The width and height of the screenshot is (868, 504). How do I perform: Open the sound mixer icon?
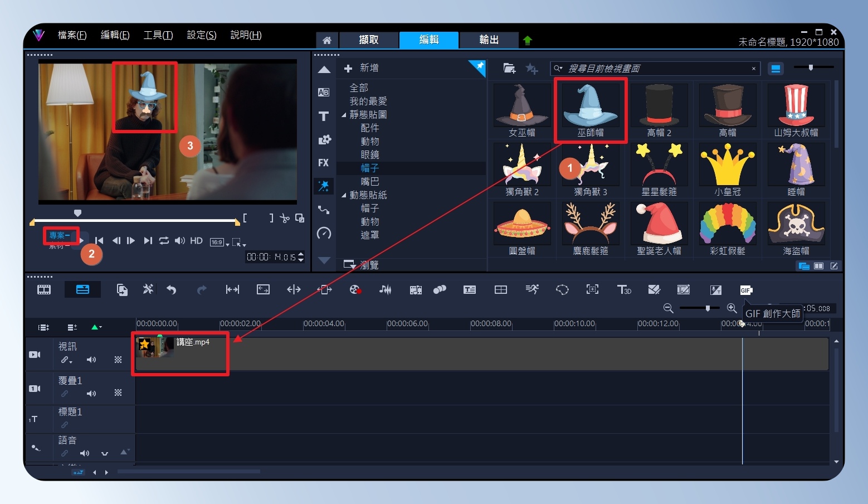385,289
